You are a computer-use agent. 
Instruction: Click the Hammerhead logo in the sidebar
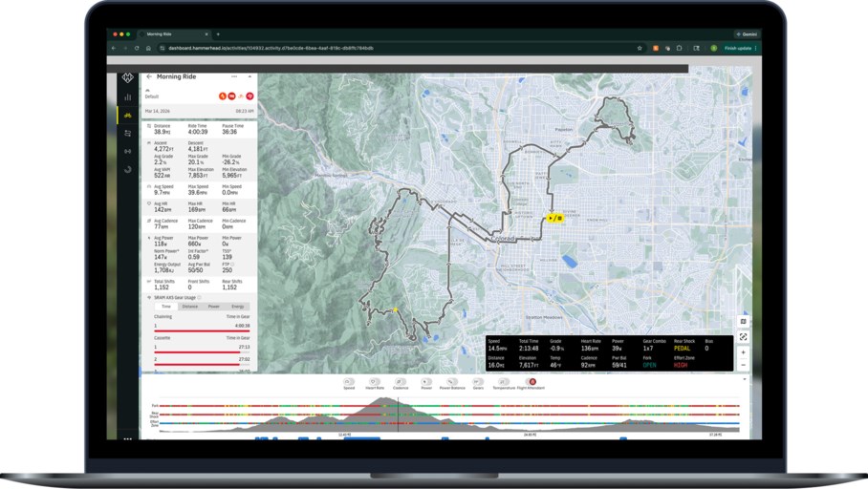(128, 77)
